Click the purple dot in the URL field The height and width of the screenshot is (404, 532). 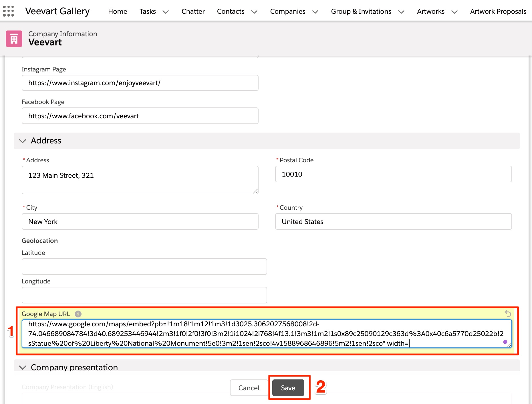click(505, 342)
